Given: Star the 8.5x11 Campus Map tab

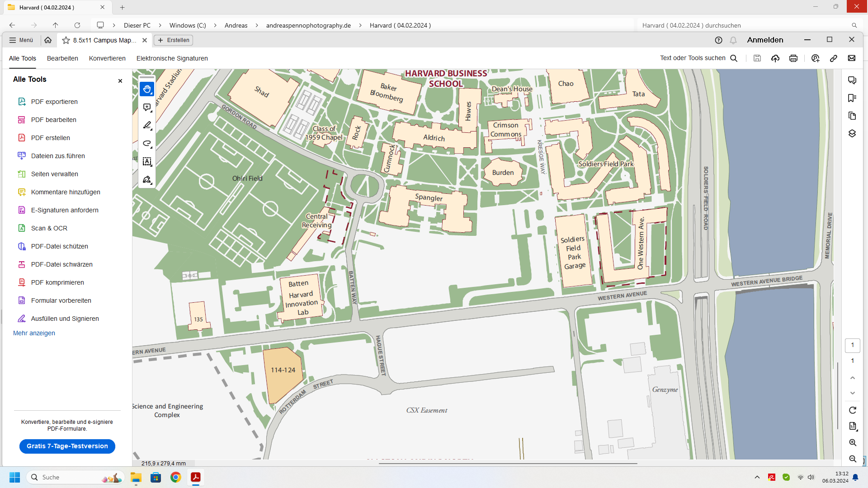Looking at the screenshot, I should tap(66, 40).
